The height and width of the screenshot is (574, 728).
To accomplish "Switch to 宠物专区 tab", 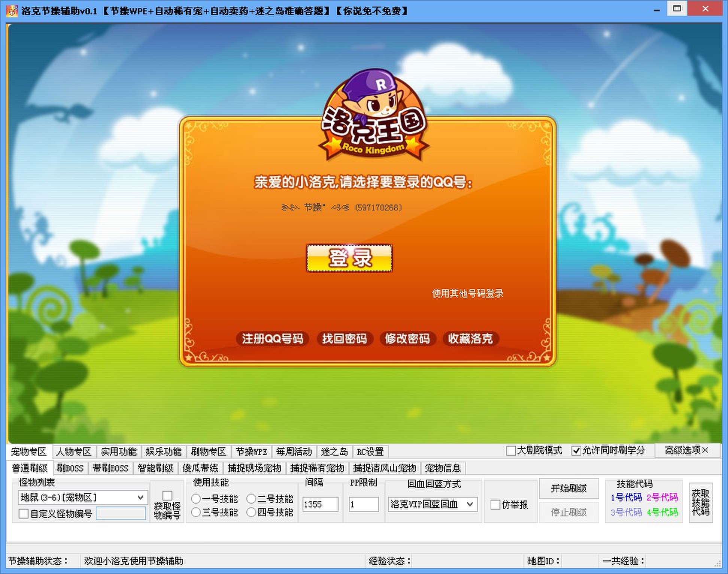I will click(28, 451).
